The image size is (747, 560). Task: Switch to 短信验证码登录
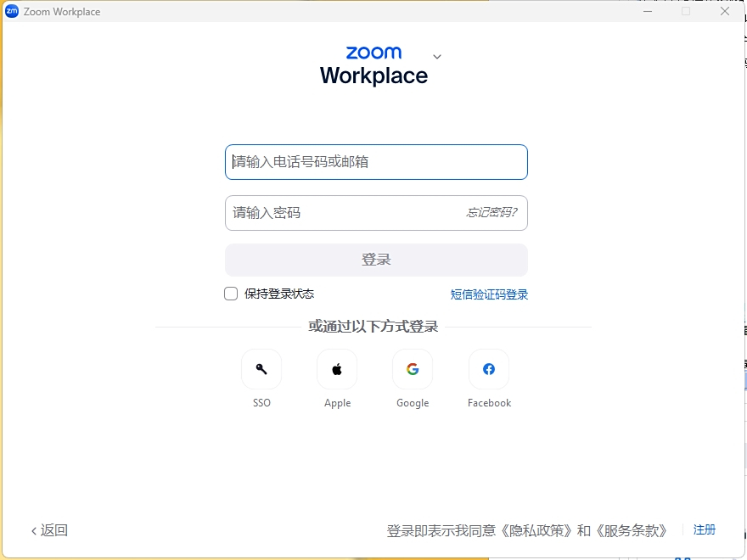[x=489, y=294]
